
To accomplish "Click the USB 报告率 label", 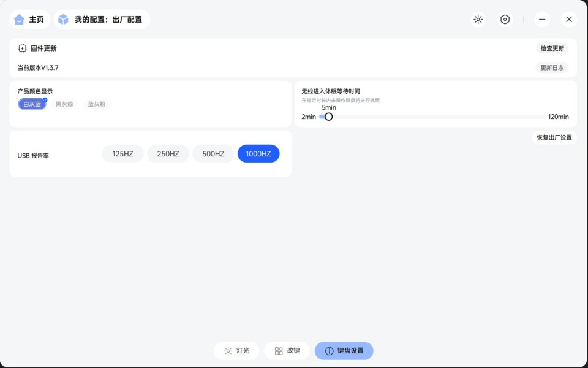I will tap(33, 155).
